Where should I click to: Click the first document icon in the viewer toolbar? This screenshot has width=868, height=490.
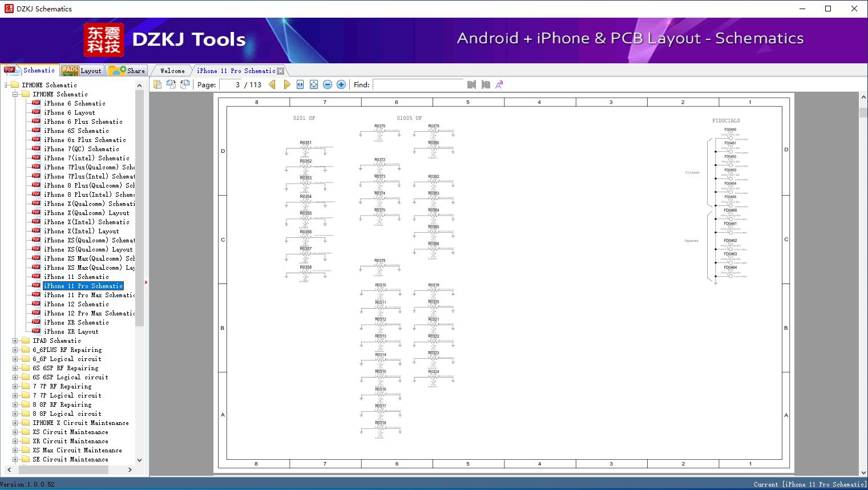(158, 84)
